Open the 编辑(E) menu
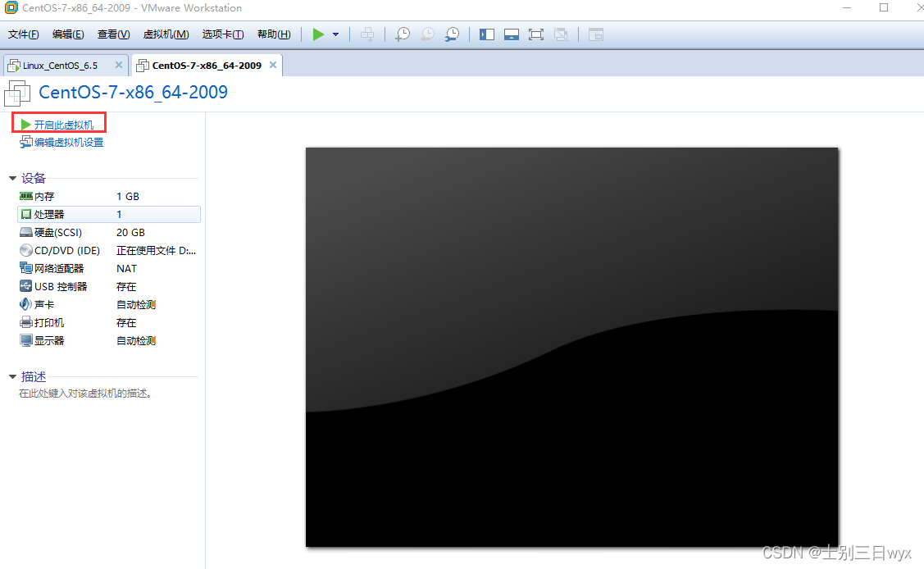 (x=68, y=34)
